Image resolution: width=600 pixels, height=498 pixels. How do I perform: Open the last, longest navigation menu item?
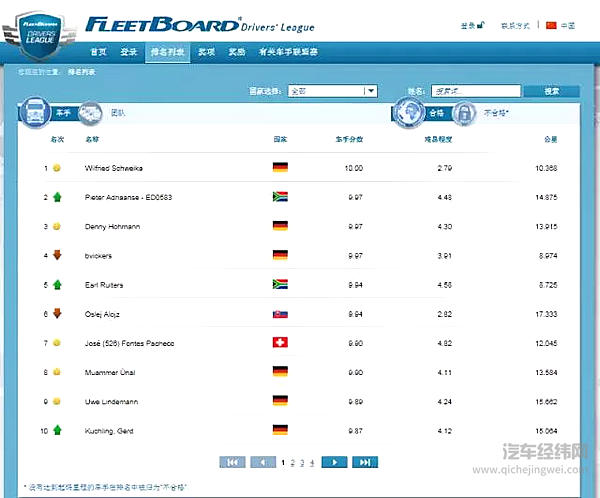(288, 52)
